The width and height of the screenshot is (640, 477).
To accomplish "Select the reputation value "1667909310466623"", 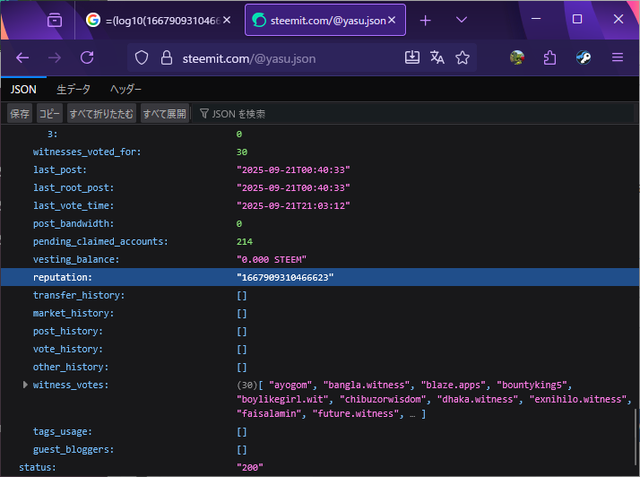I will click(x=285, y=277).
